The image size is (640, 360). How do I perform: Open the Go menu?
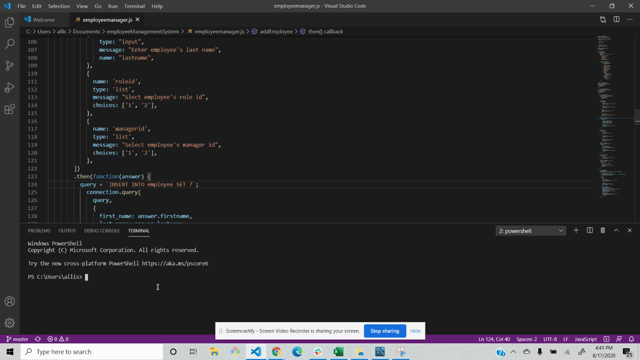point(98,6)
